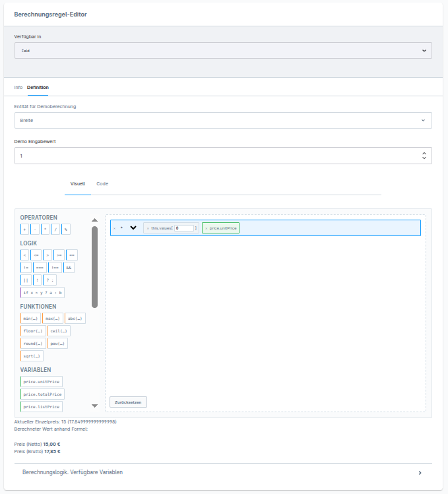
Task: Add the price.unitPrice variable from palette
Action: coord(42,381)
